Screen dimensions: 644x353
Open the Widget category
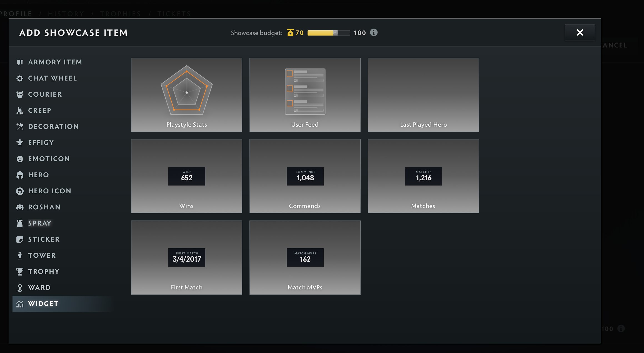click(43, 304)
